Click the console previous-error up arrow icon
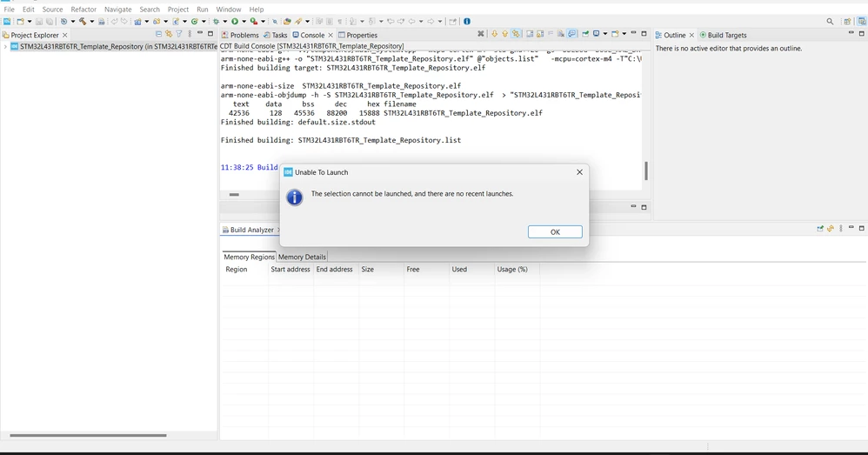Image resolution: width=868 pixels, height=455 pixels. pos(504,34)
